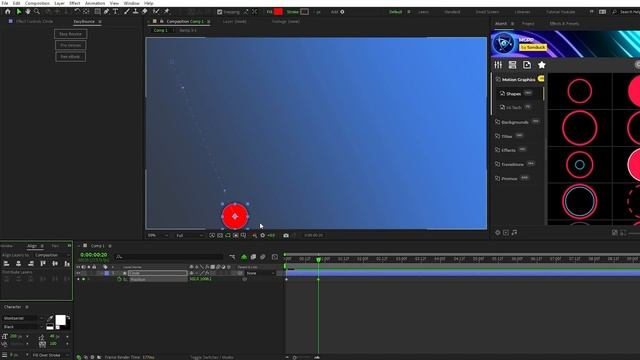Click the music note icon in AtomX

point(514,232)
